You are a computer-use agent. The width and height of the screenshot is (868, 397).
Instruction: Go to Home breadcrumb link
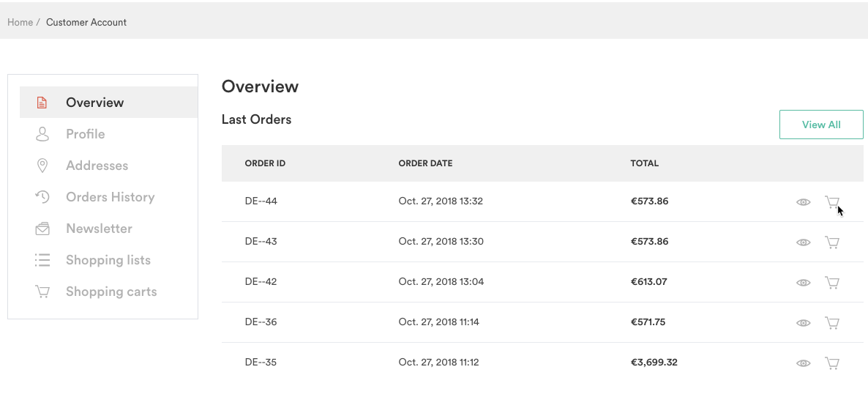point(20,23)
